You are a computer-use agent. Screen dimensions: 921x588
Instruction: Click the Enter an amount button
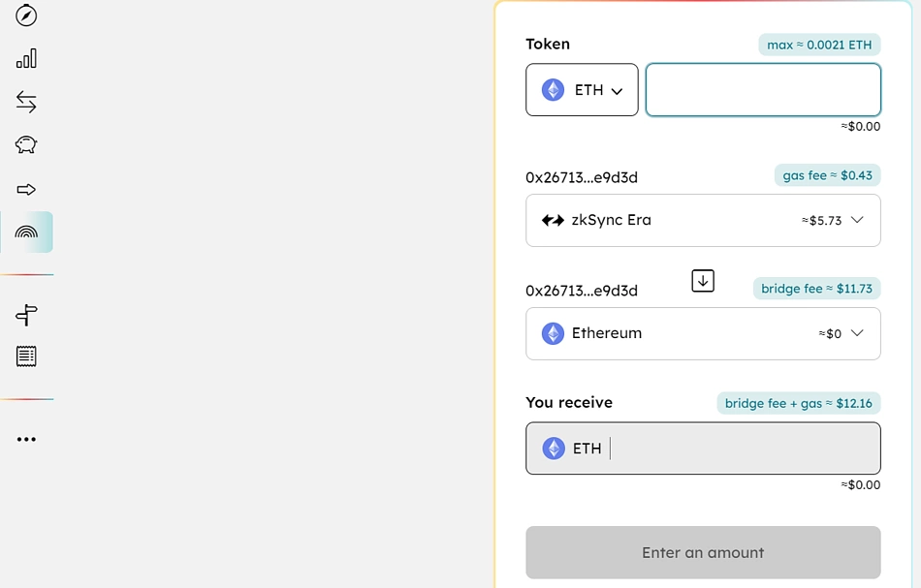(x=703, y=552)
